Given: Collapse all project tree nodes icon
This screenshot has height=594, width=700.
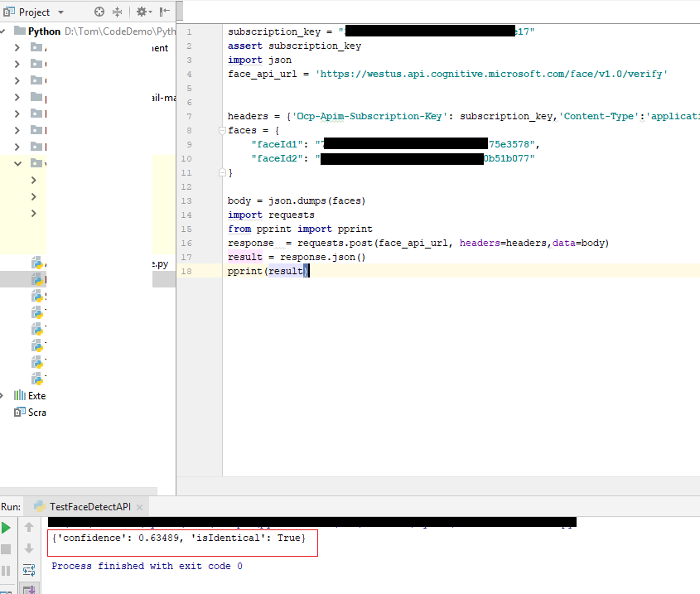Looking at the screenshot, I should [x=117, y=12].
